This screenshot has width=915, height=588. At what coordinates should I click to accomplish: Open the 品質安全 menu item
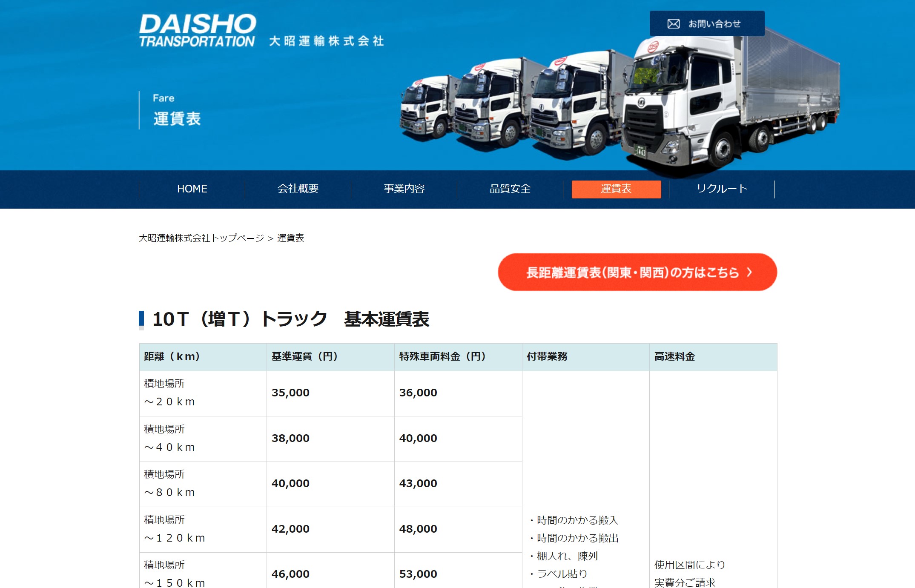(x=510, y=189)
